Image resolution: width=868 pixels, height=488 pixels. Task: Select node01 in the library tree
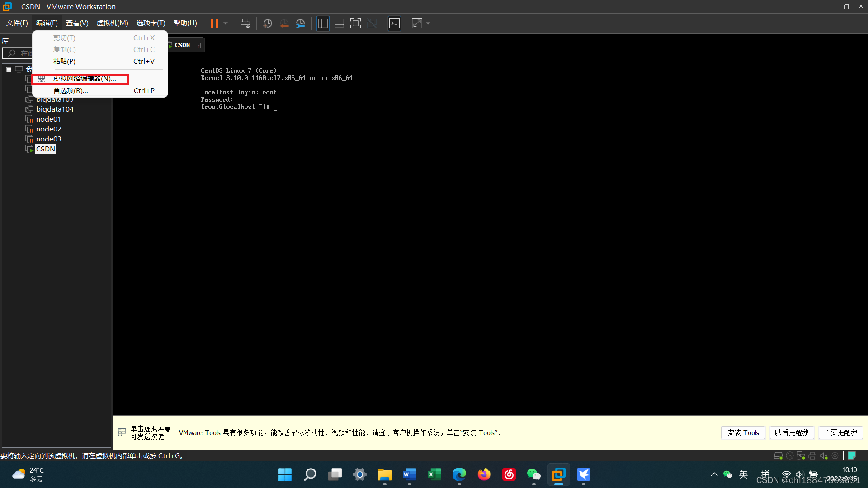(x=48, y=119)
